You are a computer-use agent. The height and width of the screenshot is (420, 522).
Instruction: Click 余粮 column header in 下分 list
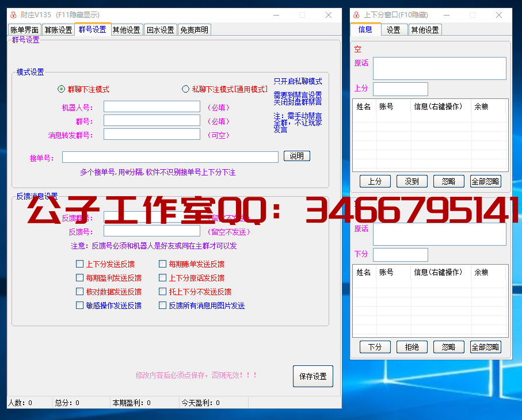tap(489, 272)
